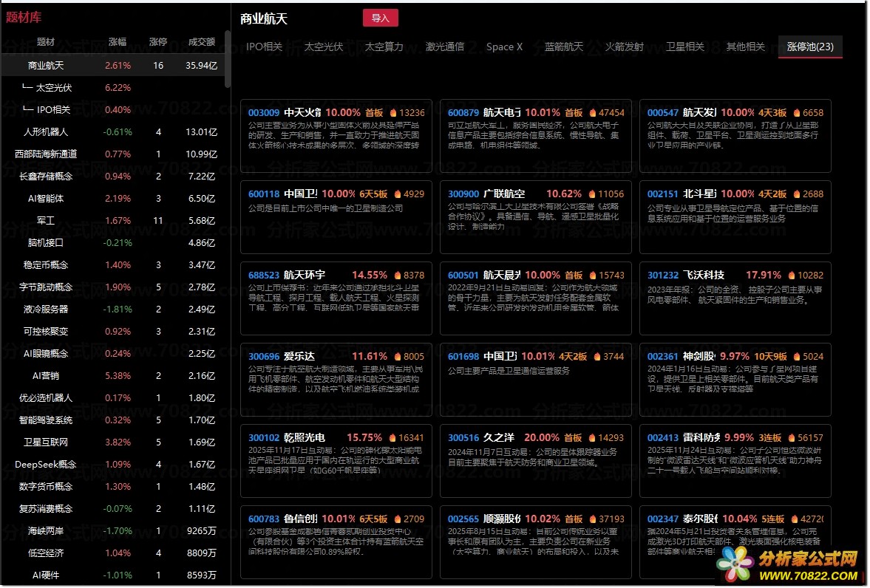This screenshot has height=588, width=870.
Task: Select 人形机器人 theme in the list
Action: click(46, 132)
